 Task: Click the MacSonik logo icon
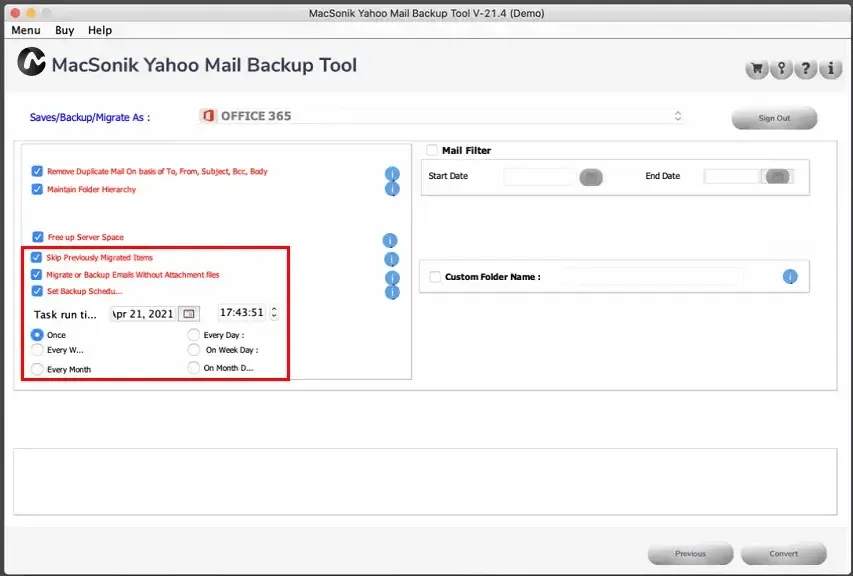(31, 61)
